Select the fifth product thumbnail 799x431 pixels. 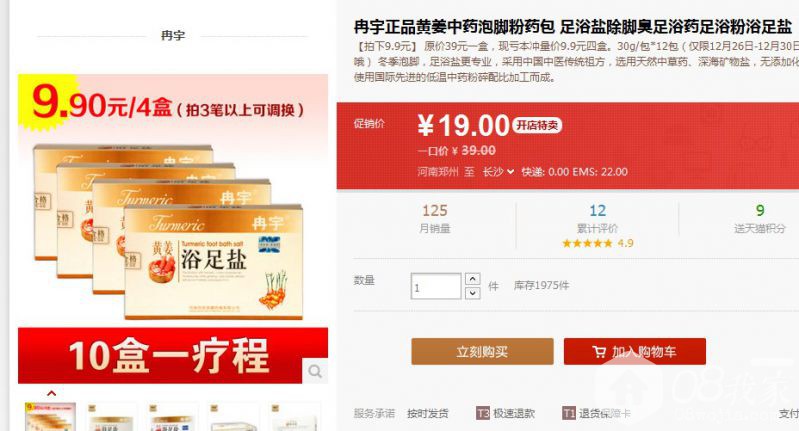pos(295,417)
